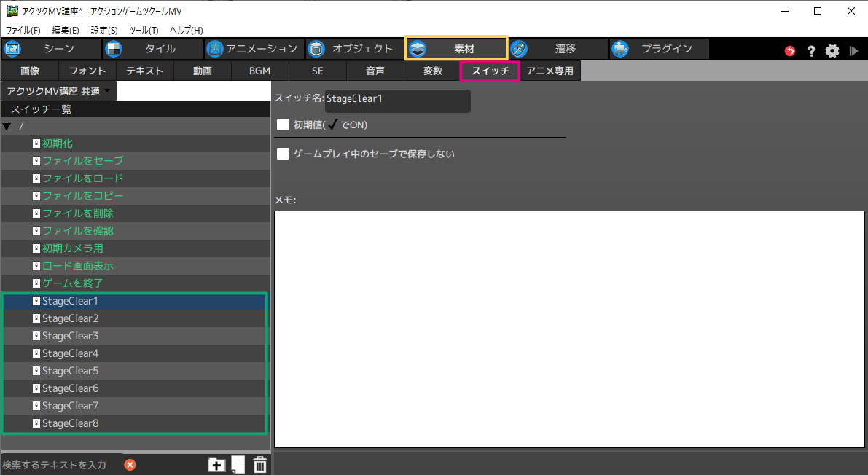Screen dimensions: 868x475
Task: Click the red undo arrow icon
Action: (790, 51)
